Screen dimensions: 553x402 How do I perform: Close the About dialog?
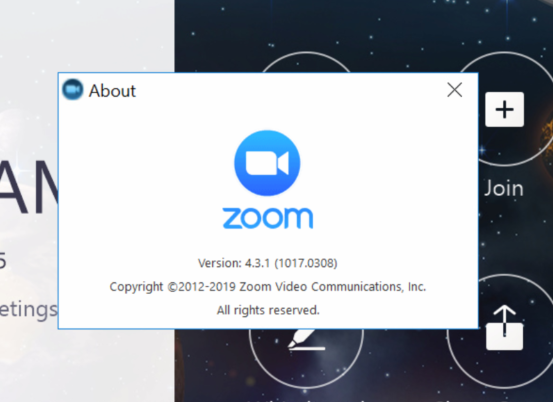pyautogui.click(x=455, y=90)
